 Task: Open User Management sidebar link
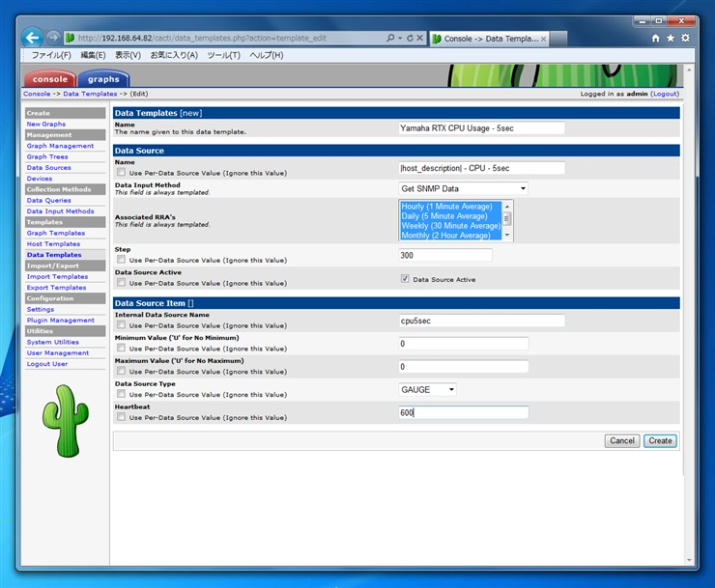coord(58,352)
